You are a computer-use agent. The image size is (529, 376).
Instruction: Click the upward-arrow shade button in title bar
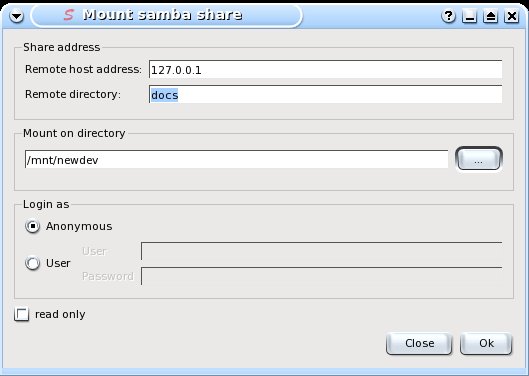pos(491,16)
